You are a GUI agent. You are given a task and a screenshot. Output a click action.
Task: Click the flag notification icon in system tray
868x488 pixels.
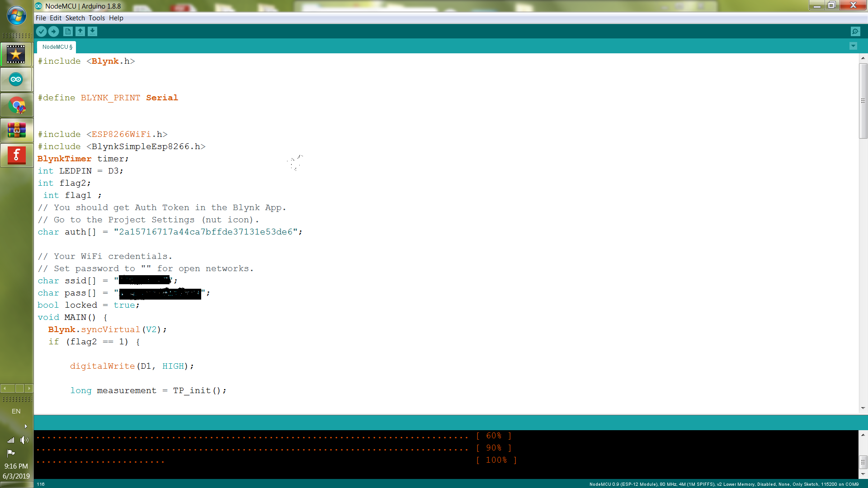click(10, 453)
